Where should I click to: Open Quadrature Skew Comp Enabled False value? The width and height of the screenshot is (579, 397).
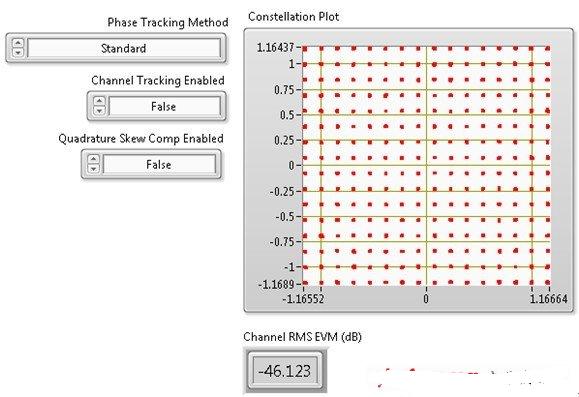click(x=159, y=164)
